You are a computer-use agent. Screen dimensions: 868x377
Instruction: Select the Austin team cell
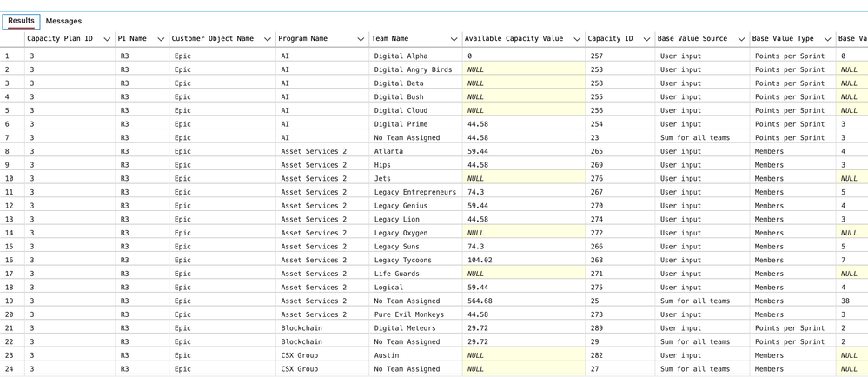click(x=415, y=355)
